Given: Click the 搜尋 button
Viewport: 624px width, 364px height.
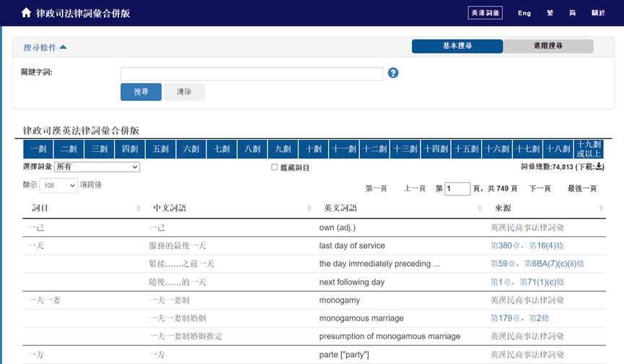Looking at the screenshot, I should (141, 92).
